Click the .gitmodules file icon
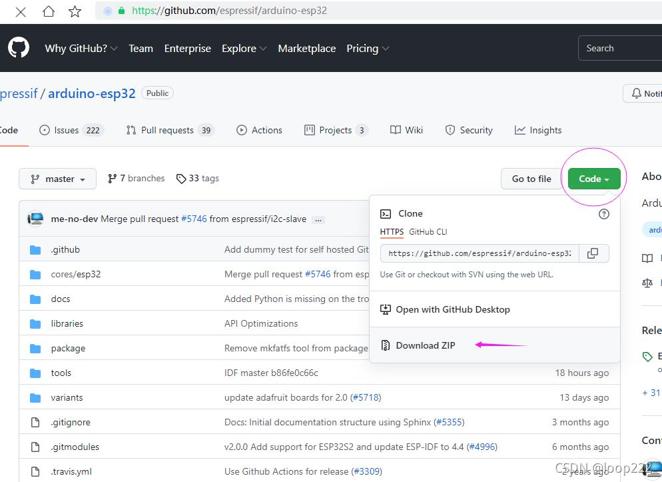 [x=35, y=447]
